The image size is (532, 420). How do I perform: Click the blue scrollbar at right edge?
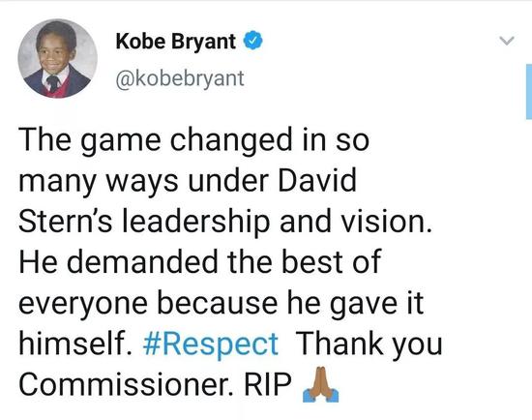coord(529,91)
